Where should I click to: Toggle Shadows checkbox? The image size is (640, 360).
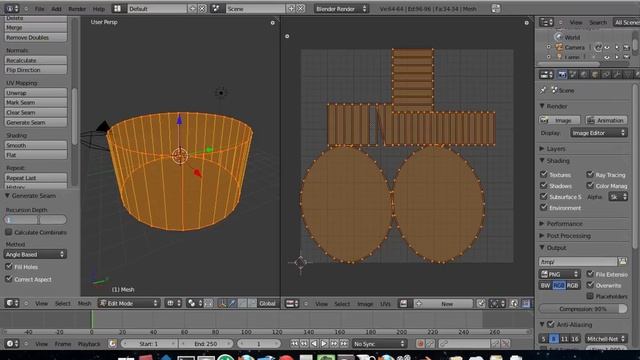click(543, 185)
